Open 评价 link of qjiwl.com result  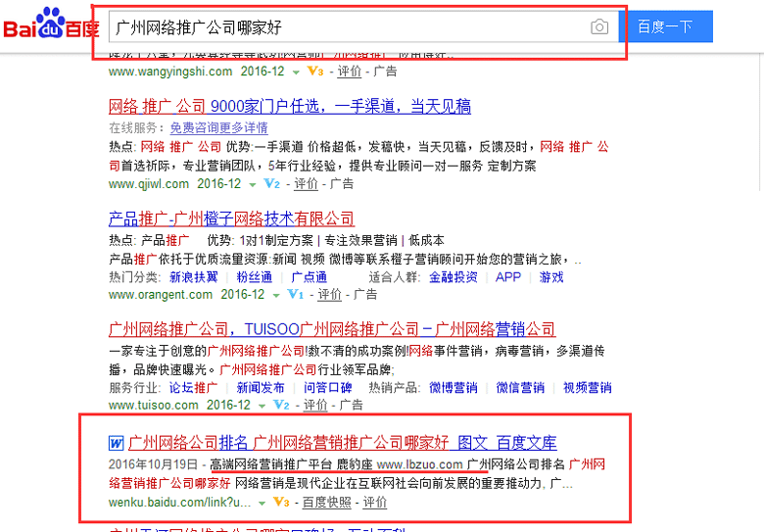click(306, 183)
